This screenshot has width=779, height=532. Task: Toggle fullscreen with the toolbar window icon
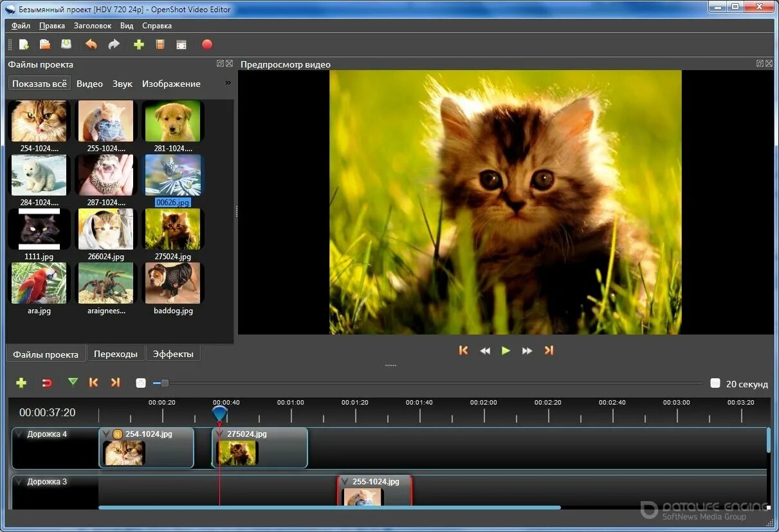181,44
